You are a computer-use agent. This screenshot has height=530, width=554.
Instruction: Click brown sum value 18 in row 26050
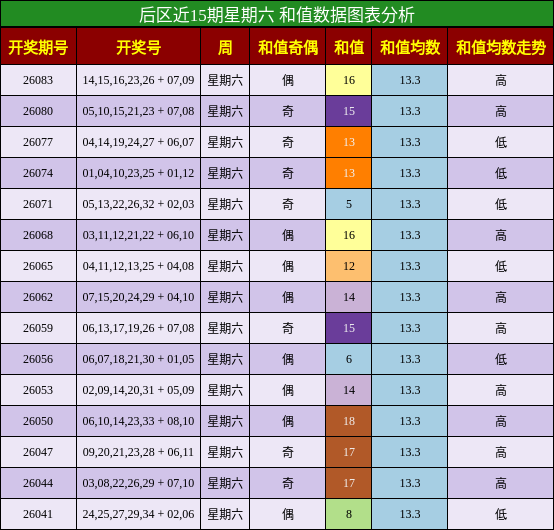[349, 421]
